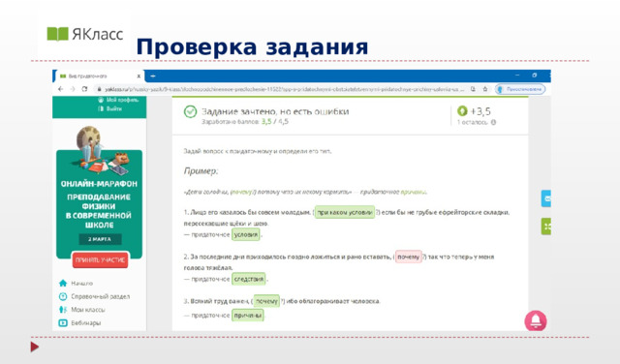The width and height of the screenshot is (620, 364).
Task: Click the pink notification bell button
Action: [x=536, y=320]
